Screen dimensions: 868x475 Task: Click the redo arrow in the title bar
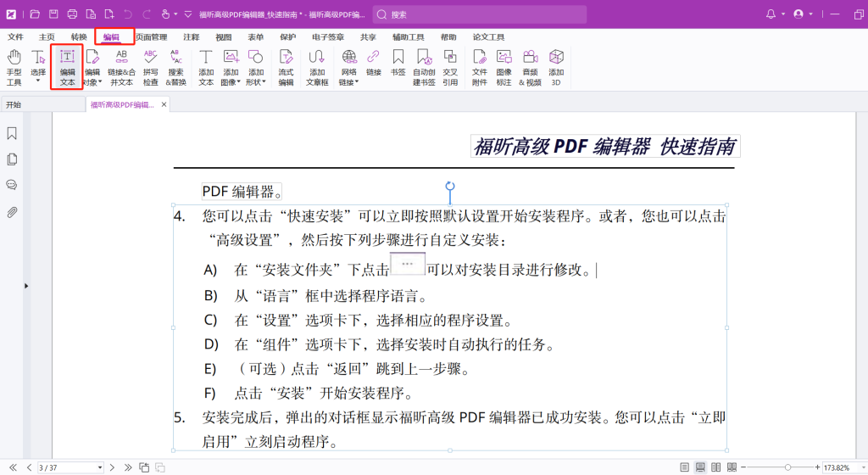click(x=147, y=14)
